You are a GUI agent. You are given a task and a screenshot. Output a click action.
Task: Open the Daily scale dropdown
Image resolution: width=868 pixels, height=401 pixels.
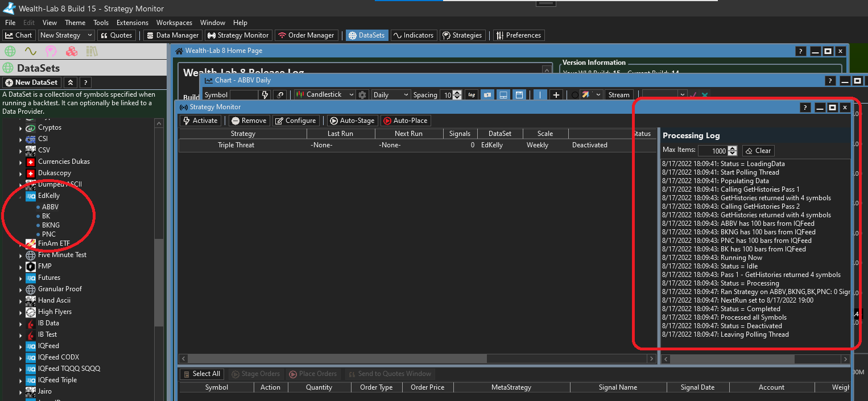tap(390, 95)
